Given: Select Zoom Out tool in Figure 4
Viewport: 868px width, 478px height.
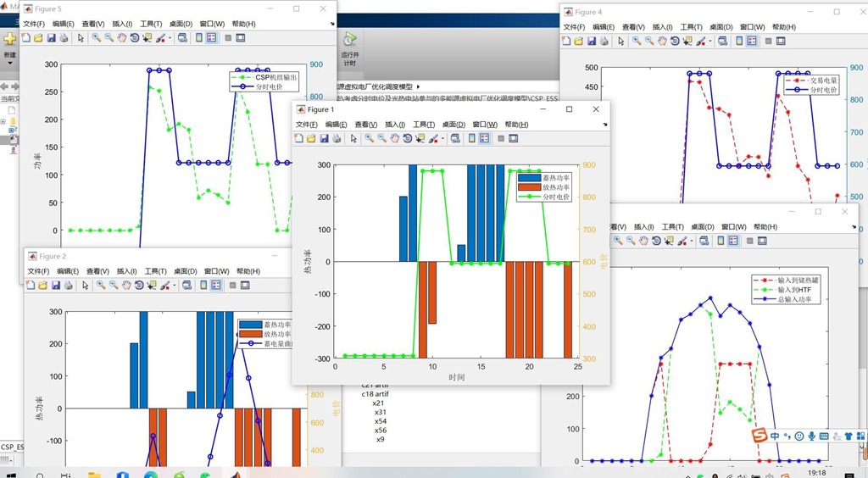Looking at the screenshot, I should [x=648, y=41].
